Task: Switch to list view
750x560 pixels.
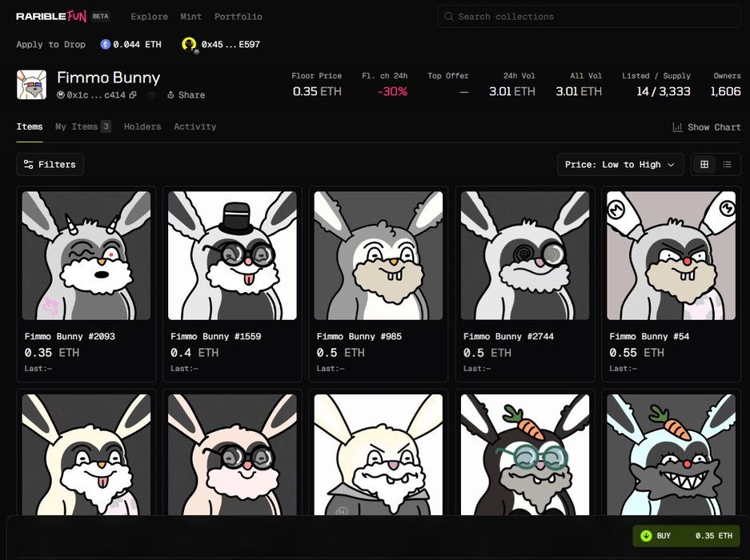Action: pyautogui.click(x=727, y=165)
